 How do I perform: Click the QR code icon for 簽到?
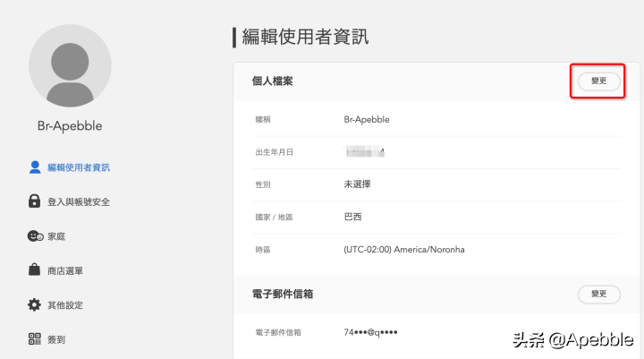35,339
